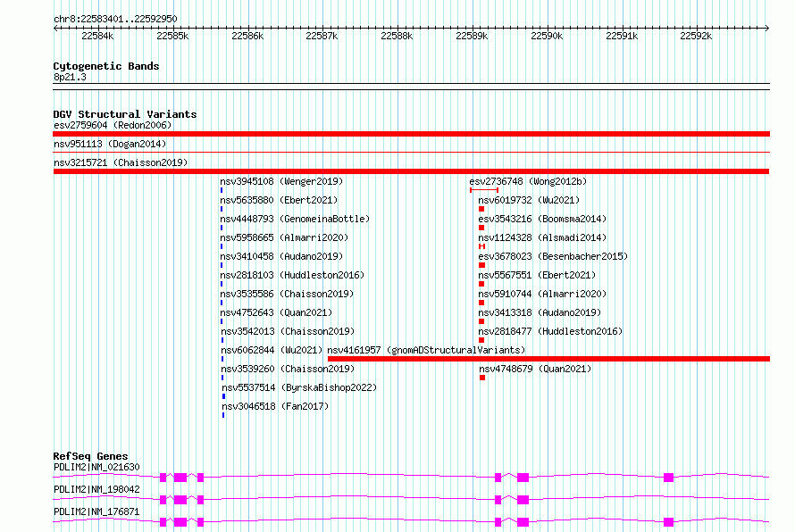The width and height of the screenshot is (795, 532).
Task: Click the blue marker under nsv3945108
Action: 222,190
